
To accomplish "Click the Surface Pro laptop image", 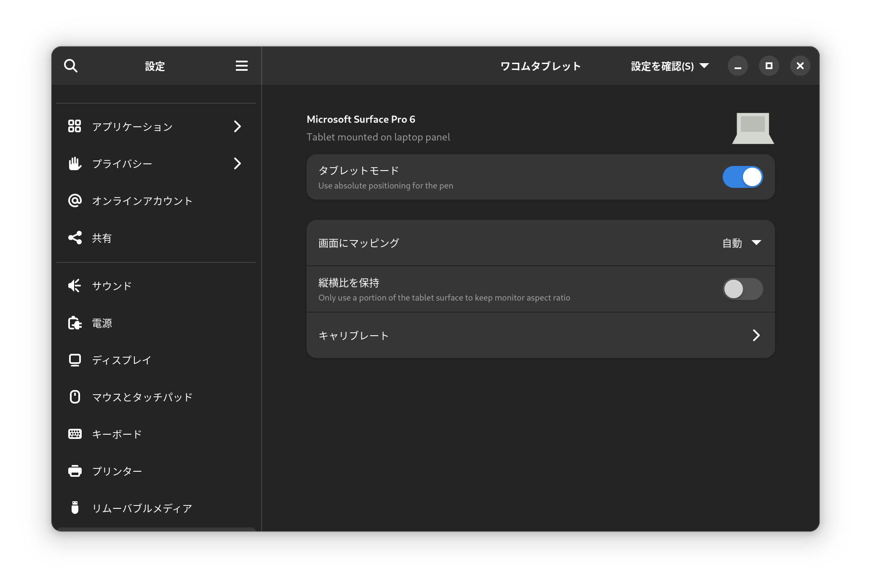I will (x=753, y=128).
